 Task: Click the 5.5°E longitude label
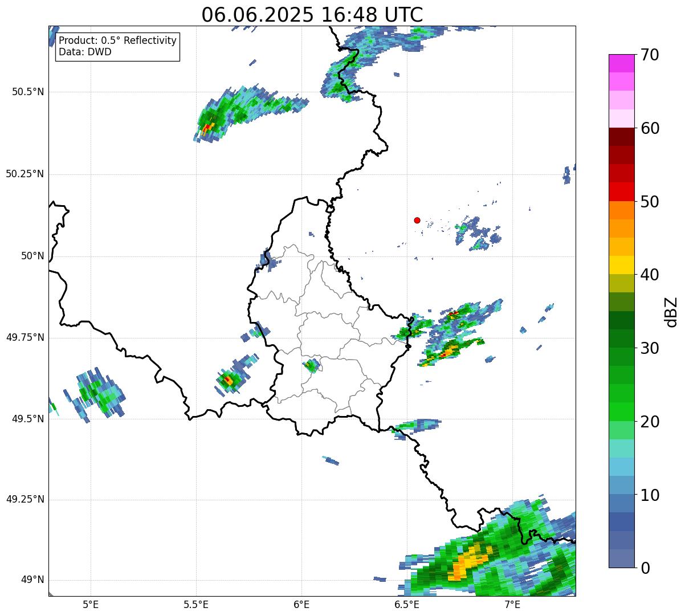pyautogui.click(x=196, y=605)
